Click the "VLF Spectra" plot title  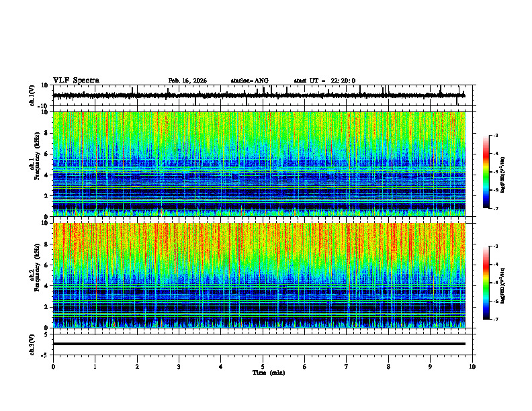pyautogui.click(x=76, y=81)
